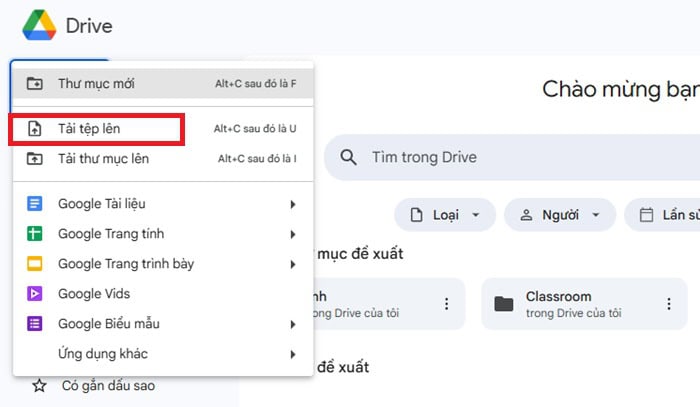Image resolution: width=700 pixels, height=407 pixels.
Task: Click the Google Sheets green icon
Action: [x=34, y=233]
